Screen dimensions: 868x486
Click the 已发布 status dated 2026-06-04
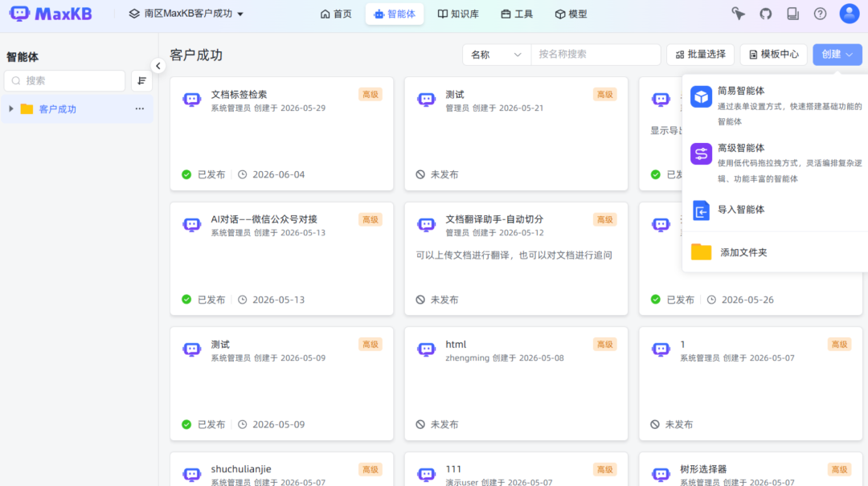203,175
